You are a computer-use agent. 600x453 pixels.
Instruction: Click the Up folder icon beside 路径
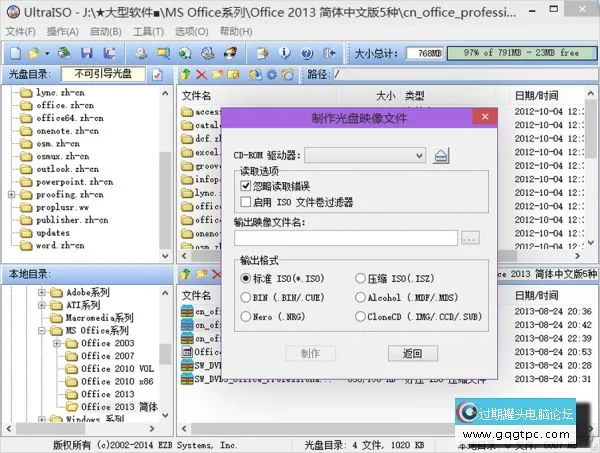coord(186,74)
